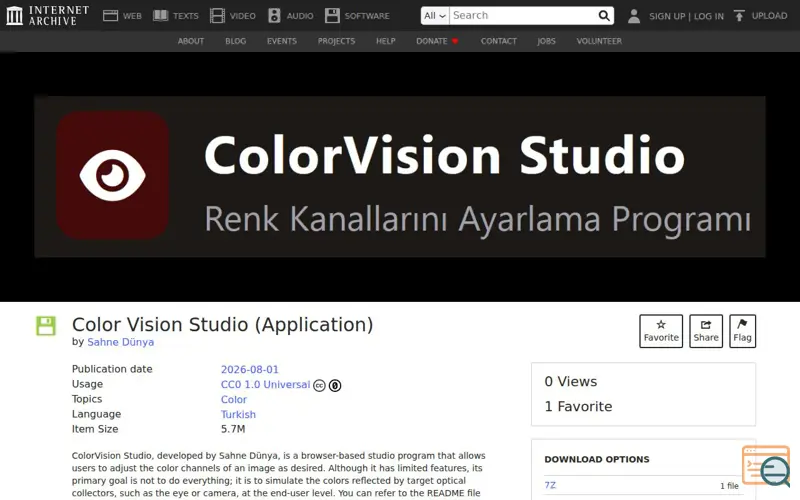Open the PROJECTS menu item
Screen dimensions: 800x500
(x=336, y=41)
